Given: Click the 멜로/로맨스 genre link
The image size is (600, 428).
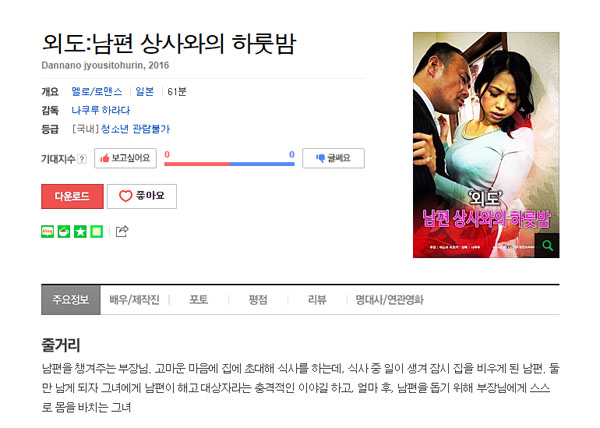Looking at the screenshot, I should (97, 91).
